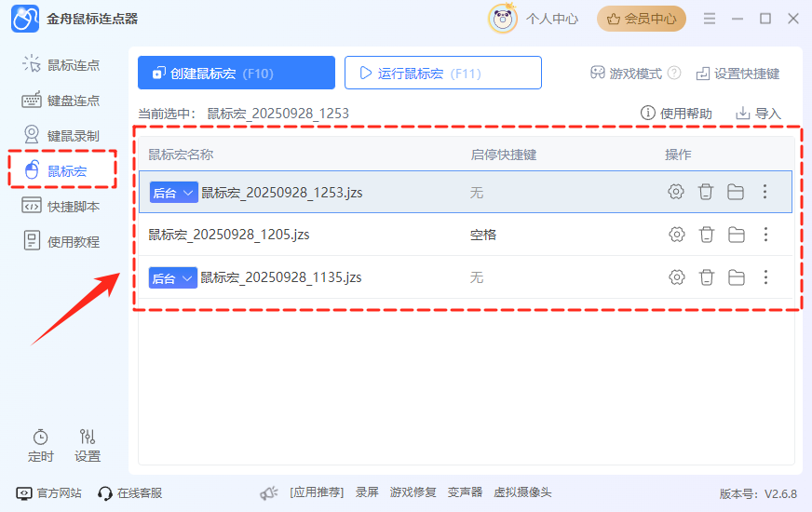Open 个人中心 user center
The width and height of the screenshot is (812, 512).
tap(552, 20)
